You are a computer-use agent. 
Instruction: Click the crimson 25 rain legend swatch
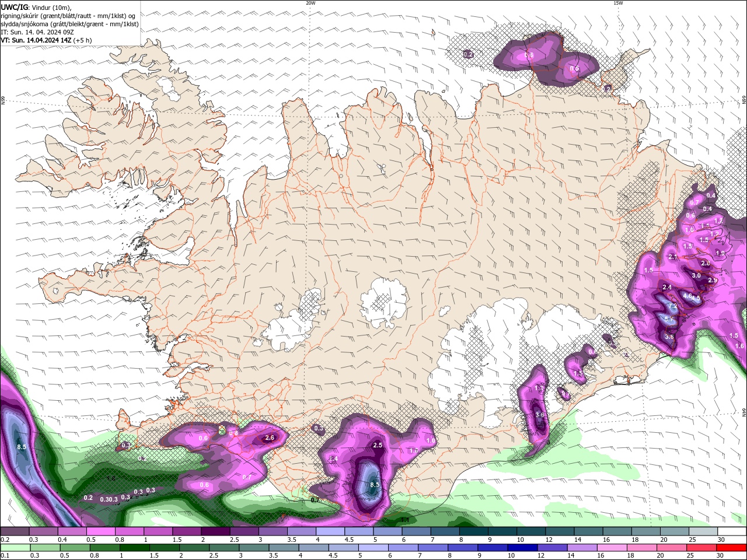pyautogui.click(x=702, y=547)
